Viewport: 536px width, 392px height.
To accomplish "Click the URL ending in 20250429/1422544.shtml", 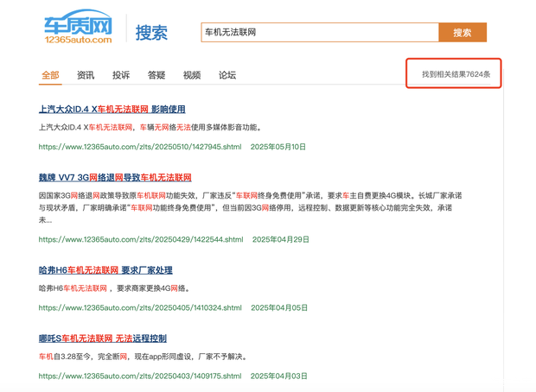I will [x=141, y=240].
